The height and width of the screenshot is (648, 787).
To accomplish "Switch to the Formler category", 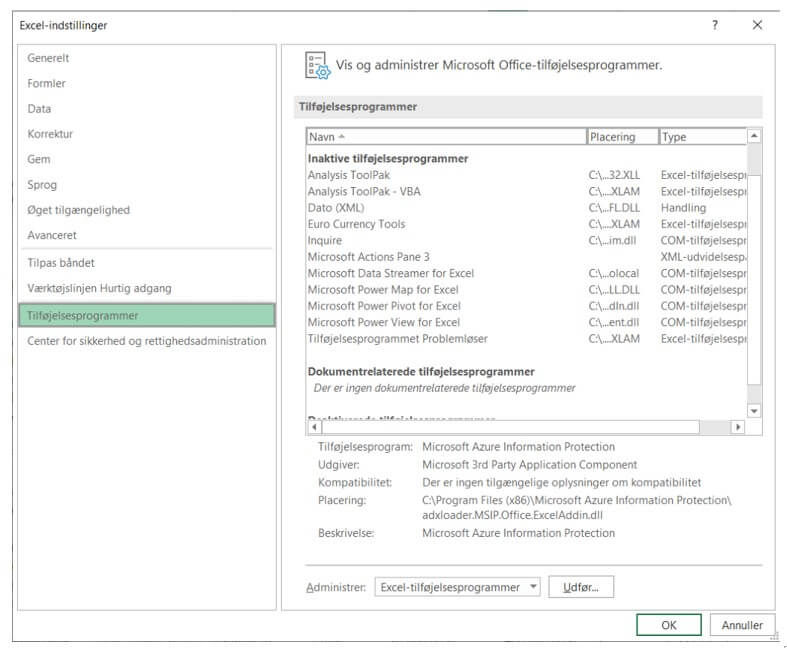I will click(46, 83).
